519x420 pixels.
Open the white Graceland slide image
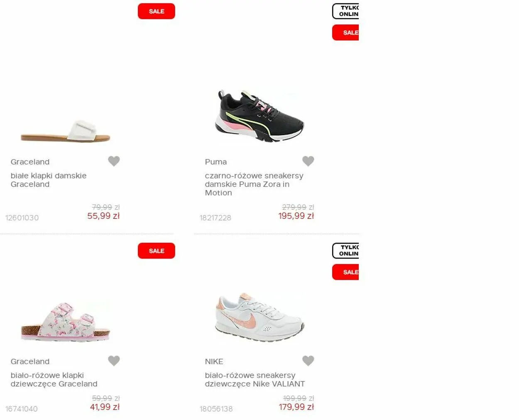click(66, 132)
